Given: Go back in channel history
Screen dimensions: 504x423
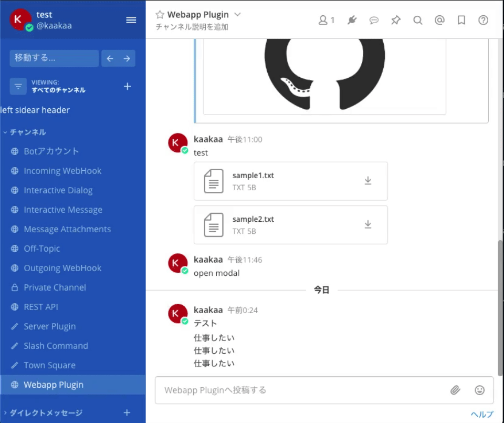Looking at the screenshot, I should point(110,58).
